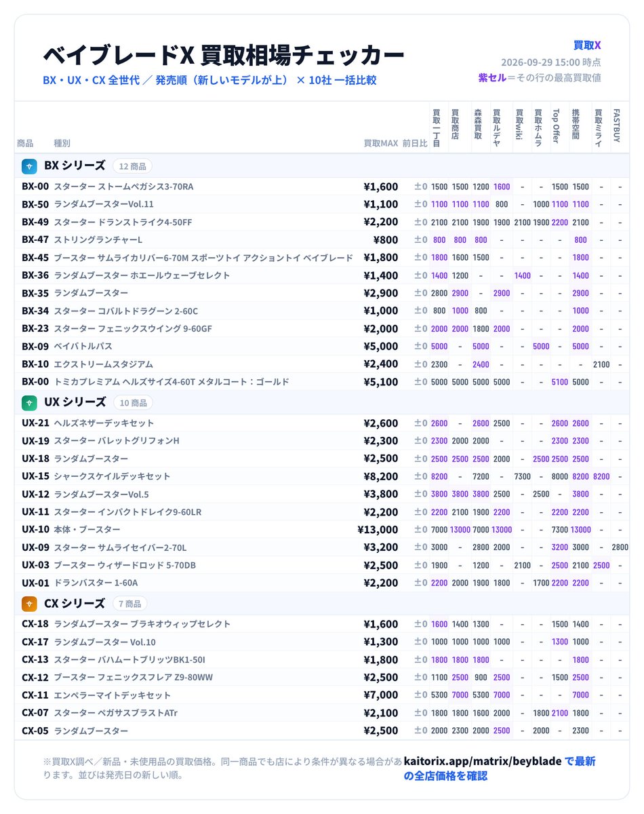Select the BX-36 ホエールウェーブセレクト row
The image size is (644, 814).
(322, 275)
